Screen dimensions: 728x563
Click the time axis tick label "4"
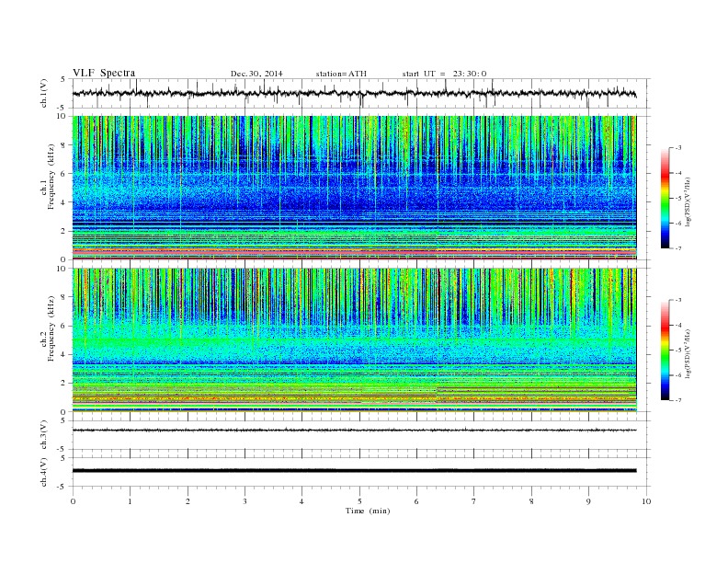[x=301, y=501]
